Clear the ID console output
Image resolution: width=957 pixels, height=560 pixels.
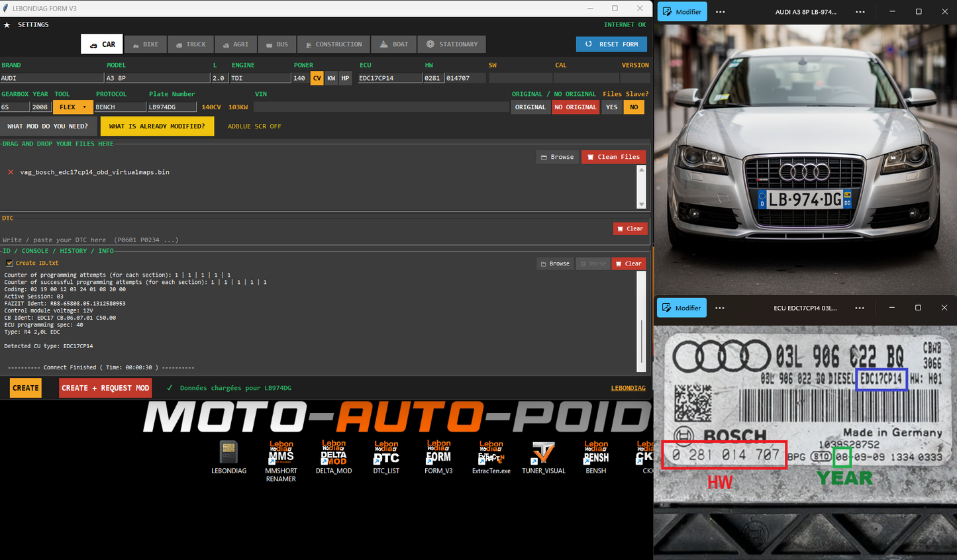(x=629, y=263)
